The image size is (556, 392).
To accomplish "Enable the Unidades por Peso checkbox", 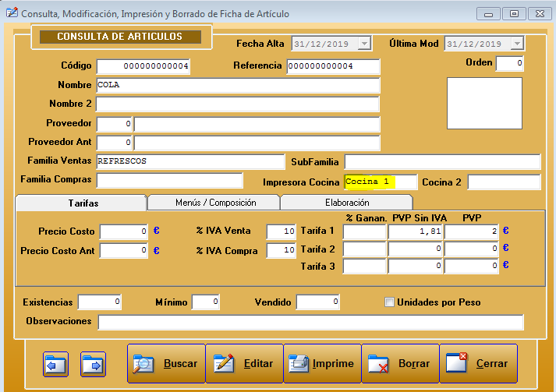I will tap(390, 302).
